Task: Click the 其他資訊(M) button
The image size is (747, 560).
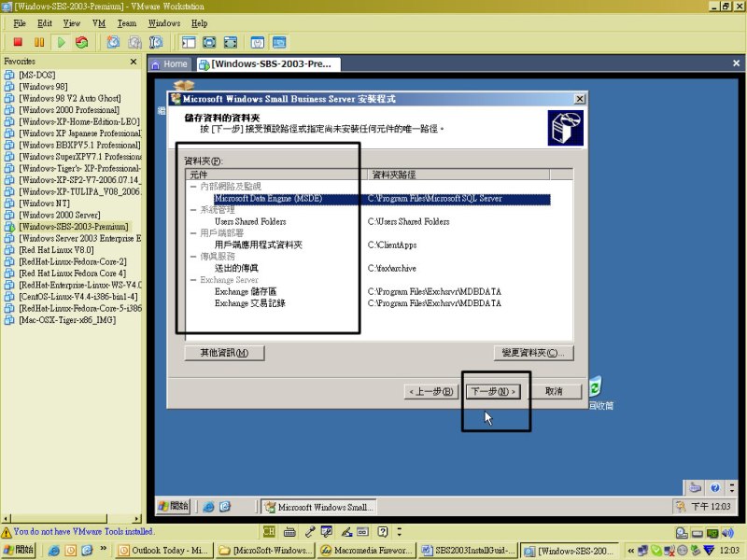Action: 224,353
